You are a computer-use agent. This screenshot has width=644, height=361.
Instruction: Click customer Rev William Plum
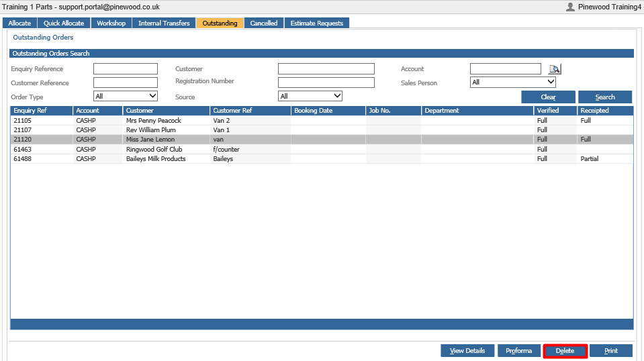150,130
